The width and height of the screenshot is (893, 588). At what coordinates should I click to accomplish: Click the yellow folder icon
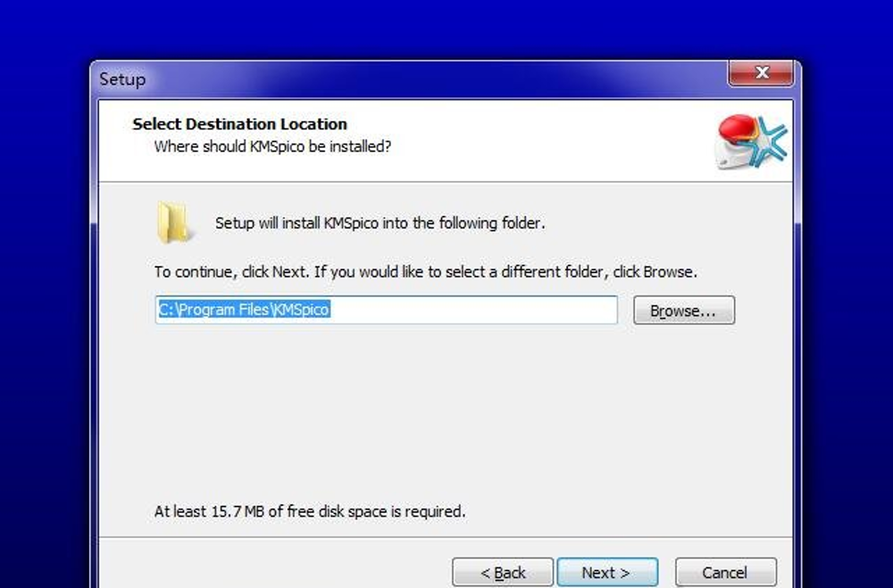click(x=173, y=222)
